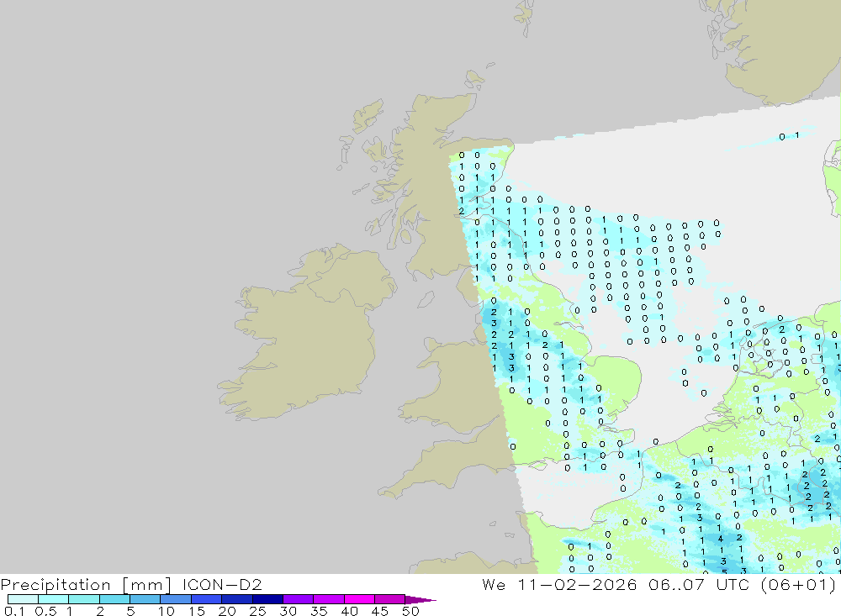Click the '25' legend scale label
Viewport: 841px width, 616px height.
coord(257,611)
